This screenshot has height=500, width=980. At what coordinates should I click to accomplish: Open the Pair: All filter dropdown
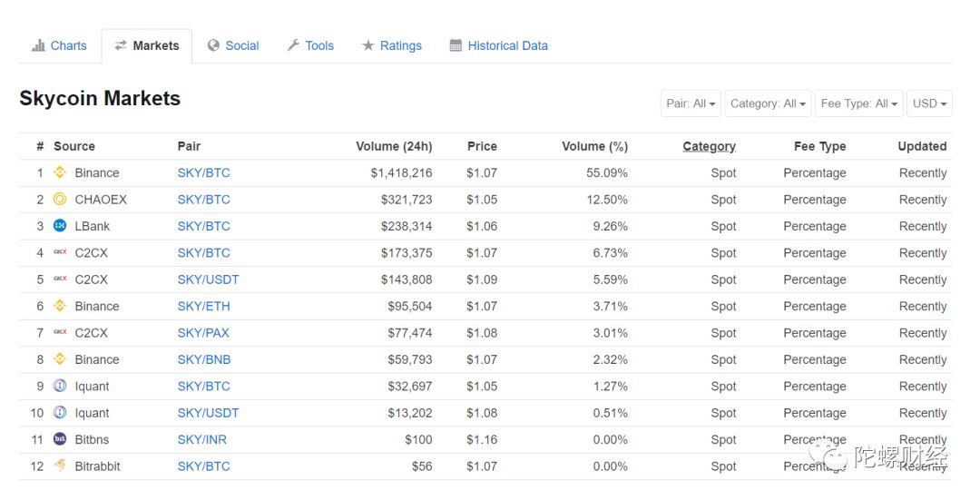pos(691,103)
